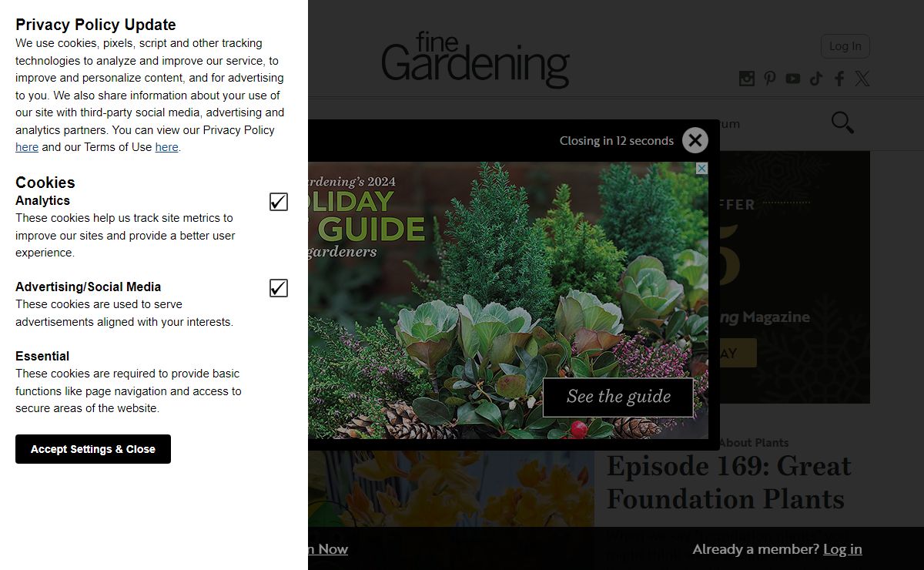924x570 pixels.
Task: Click 'Log in' link in member bar
Action: (842, 549)
